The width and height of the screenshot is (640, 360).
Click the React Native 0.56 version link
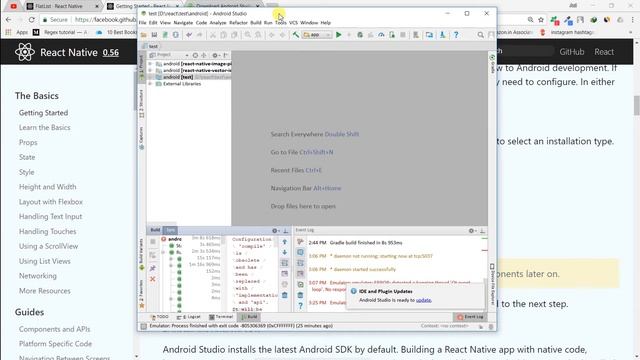(x=111, y=52)
